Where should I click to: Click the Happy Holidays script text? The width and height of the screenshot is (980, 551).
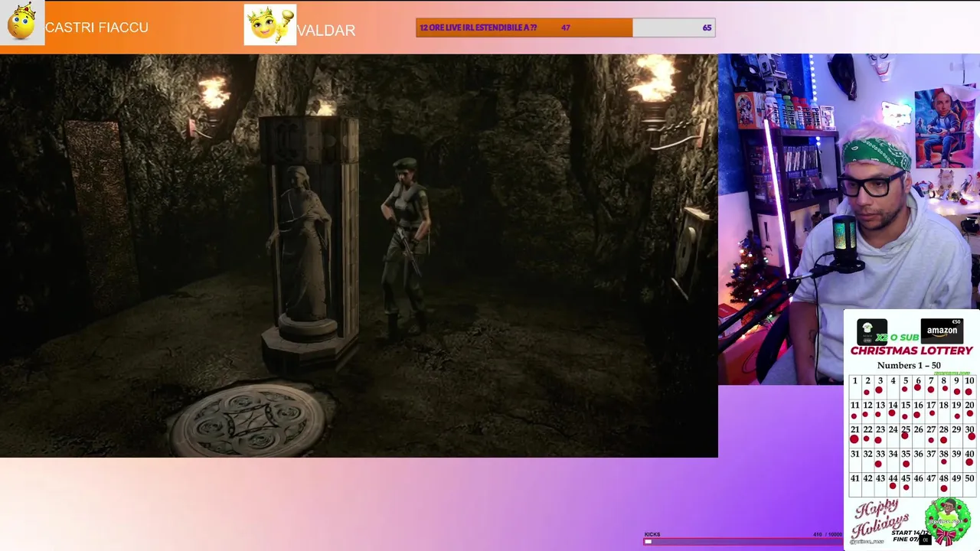(x=881, y=520)
